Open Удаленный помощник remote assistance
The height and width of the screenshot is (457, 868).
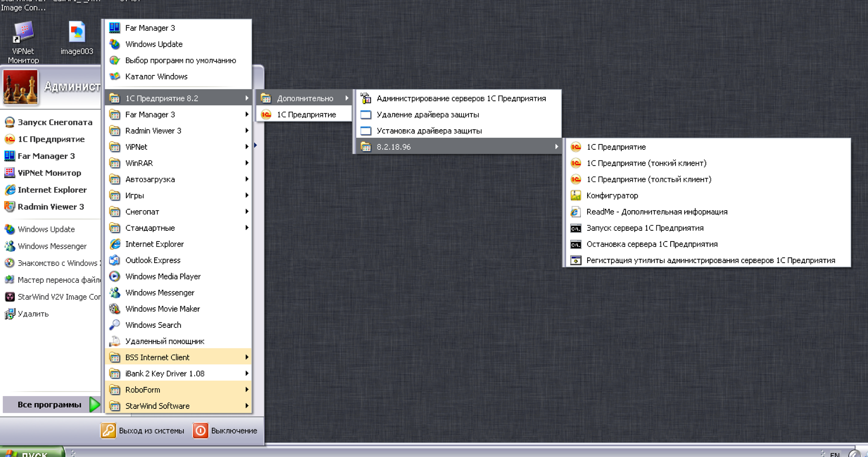(178, 341)
